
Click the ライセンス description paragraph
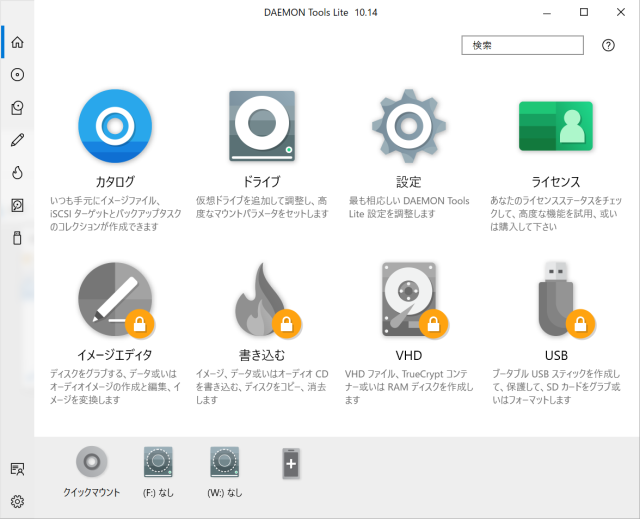click(x=556, y=213)
